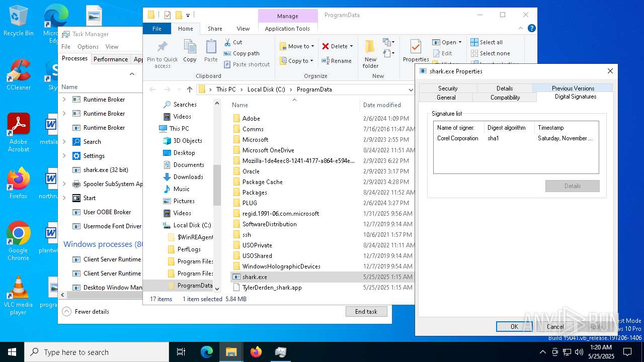This screenshot has width=644, height=362.
Task: Open the Windows Start menu
Action: (x=12, y=352)
